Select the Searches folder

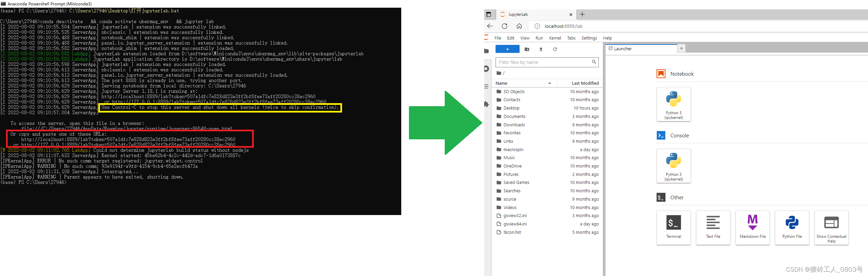click(x=547, y=191)
